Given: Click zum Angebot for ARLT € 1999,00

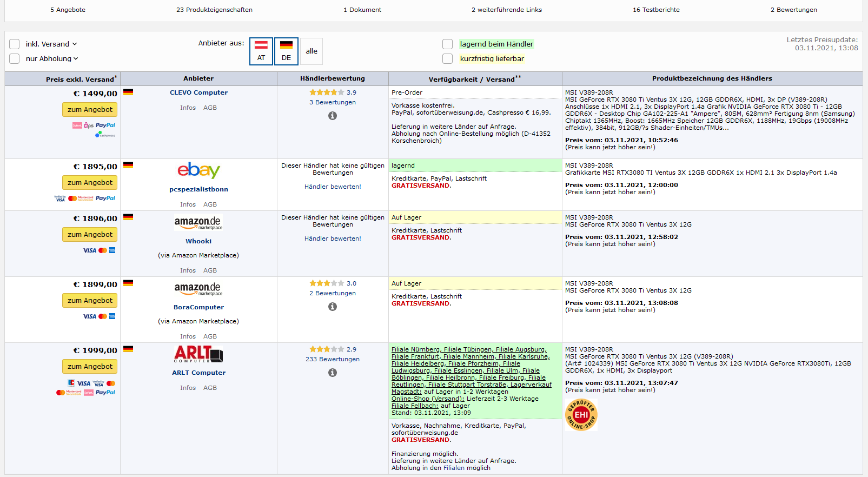Looking at the screenshot, I should [90, 366].
